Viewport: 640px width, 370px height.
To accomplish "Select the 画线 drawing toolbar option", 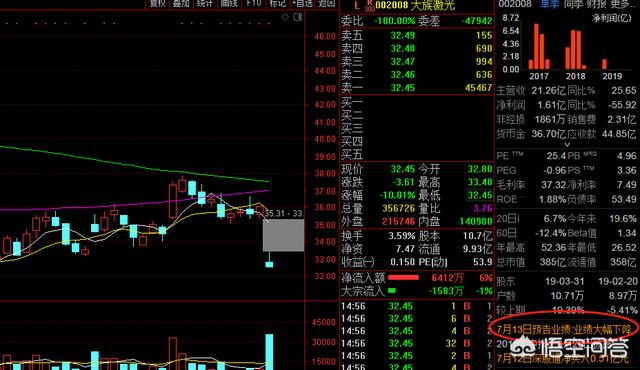I will [x=229, y=4].
